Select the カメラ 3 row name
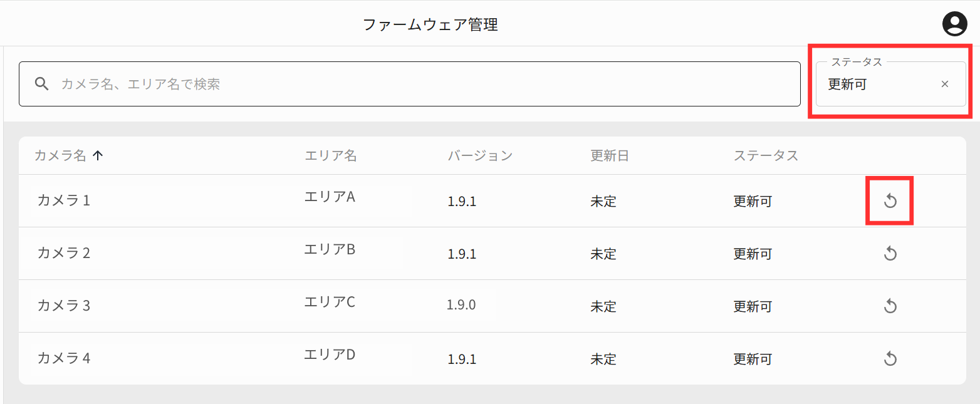Viewport: 980px width, 404px height. pos(63,306)
